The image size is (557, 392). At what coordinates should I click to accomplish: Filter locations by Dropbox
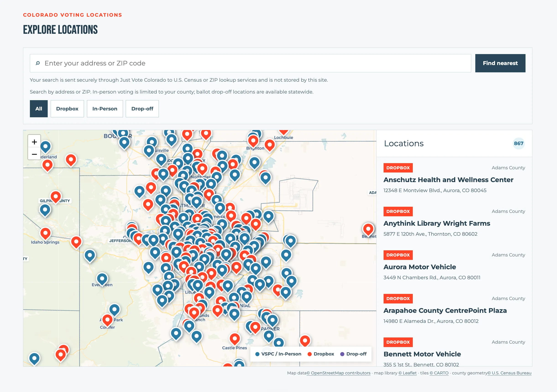click(x=67, y=109)
